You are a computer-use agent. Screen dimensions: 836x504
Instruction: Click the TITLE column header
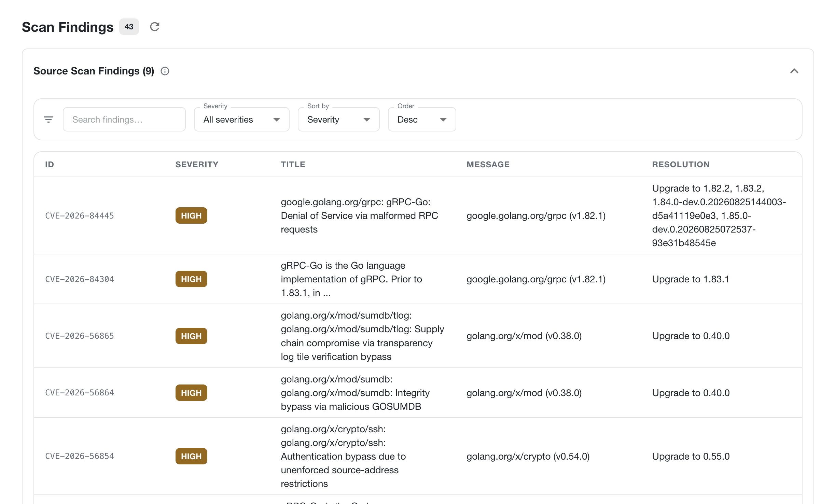[x=293, y=165]
